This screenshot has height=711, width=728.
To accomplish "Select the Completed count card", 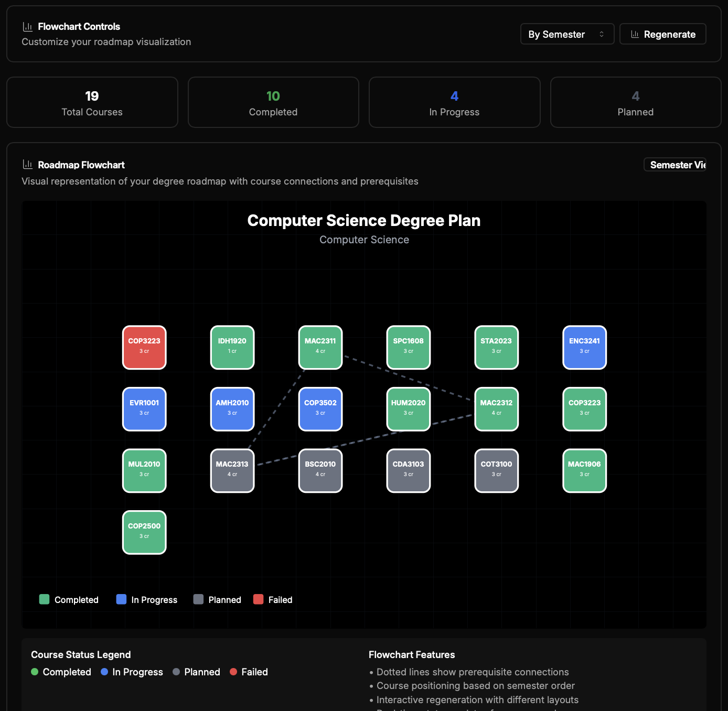I will [273, 102].
